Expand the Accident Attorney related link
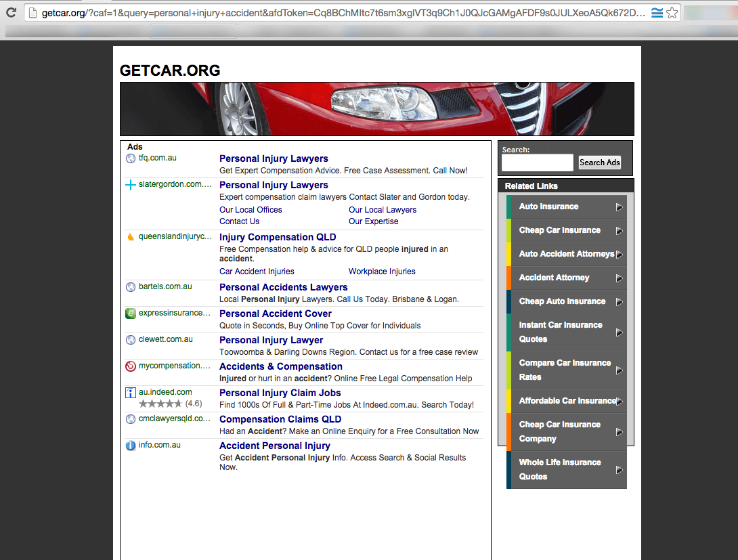738x560 pixels. (x=567, y=278)
